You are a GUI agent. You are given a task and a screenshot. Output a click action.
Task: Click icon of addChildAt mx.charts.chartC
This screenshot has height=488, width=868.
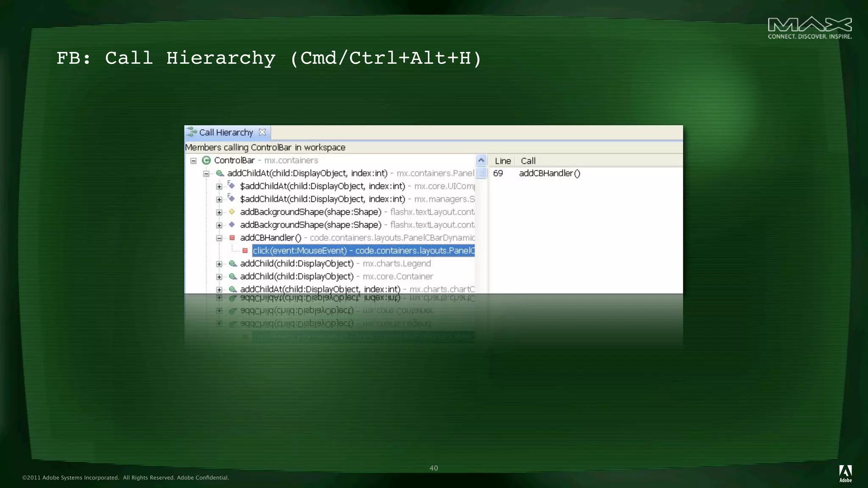point(233,289)
